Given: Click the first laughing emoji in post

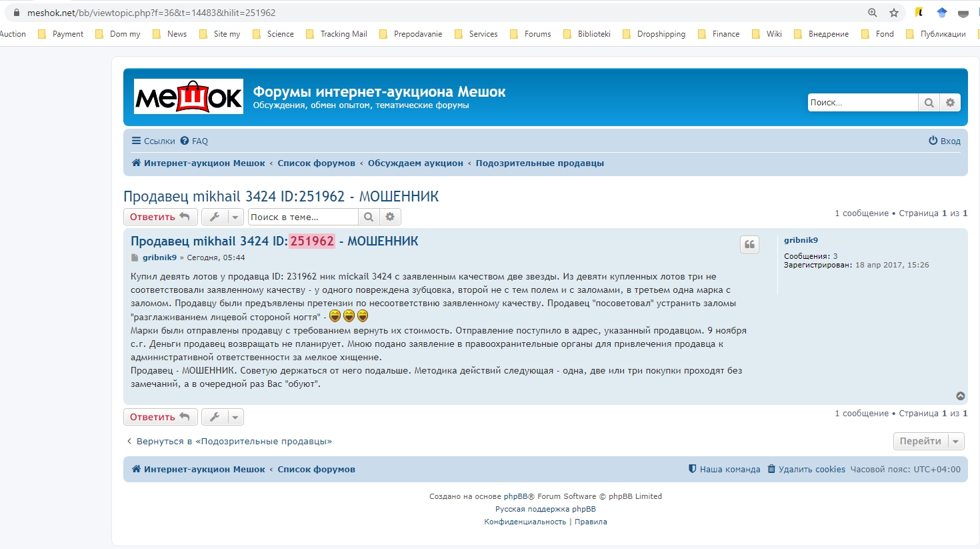Looking at the screenshot, I should coord(335,316).
